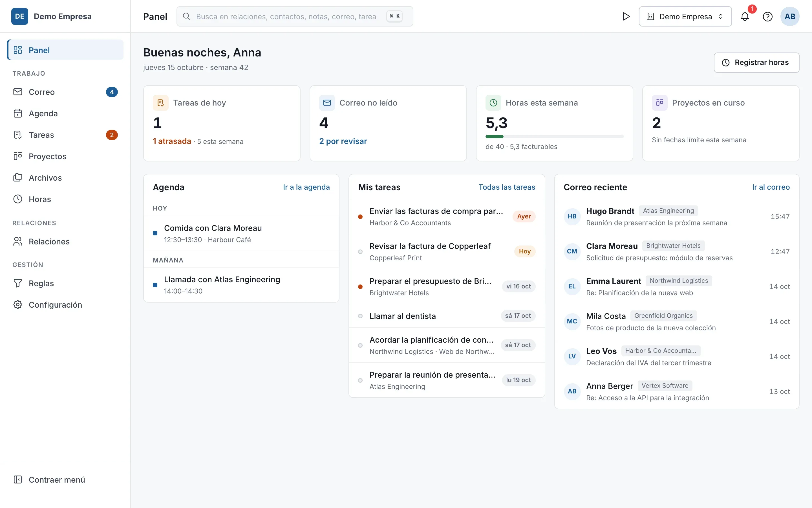The image size is (812, 508).
Task: Open Horas in the sidebar
Action: (65, 199)
